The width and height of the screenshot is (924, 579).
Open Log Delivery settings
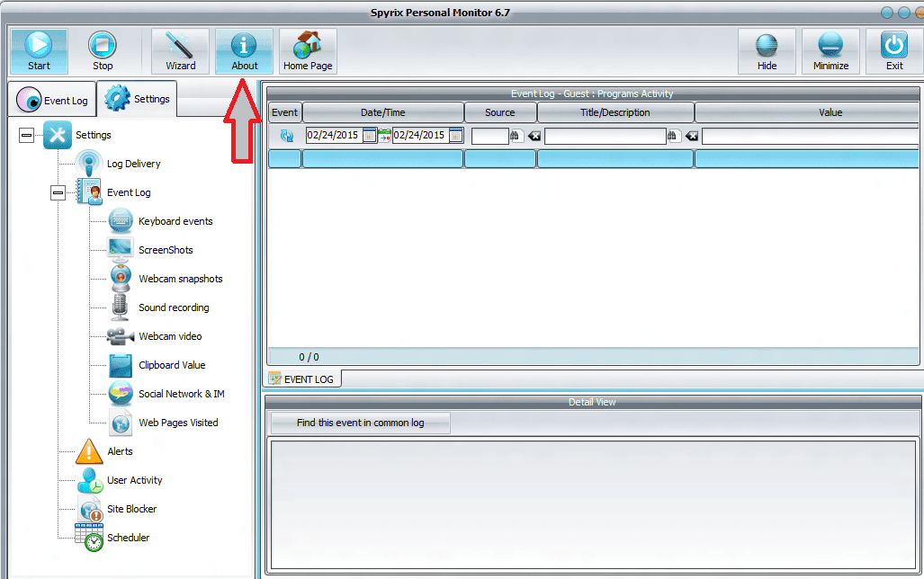133,164
